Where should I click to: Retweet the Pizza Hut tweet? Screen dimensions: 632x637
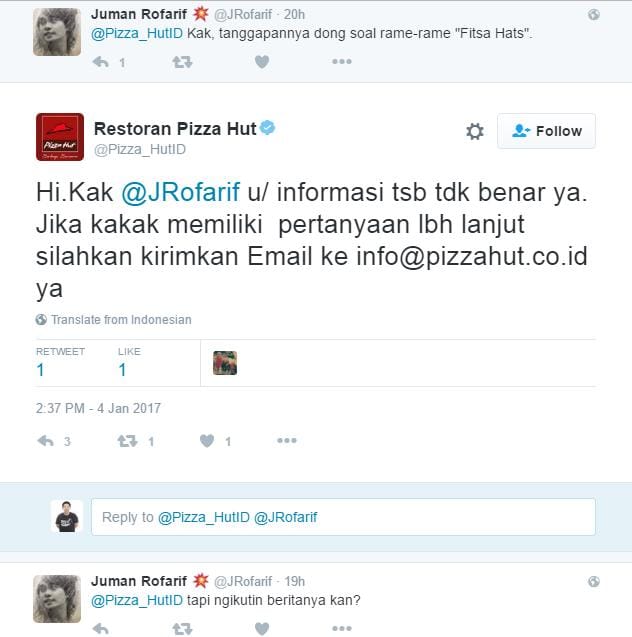128,441
